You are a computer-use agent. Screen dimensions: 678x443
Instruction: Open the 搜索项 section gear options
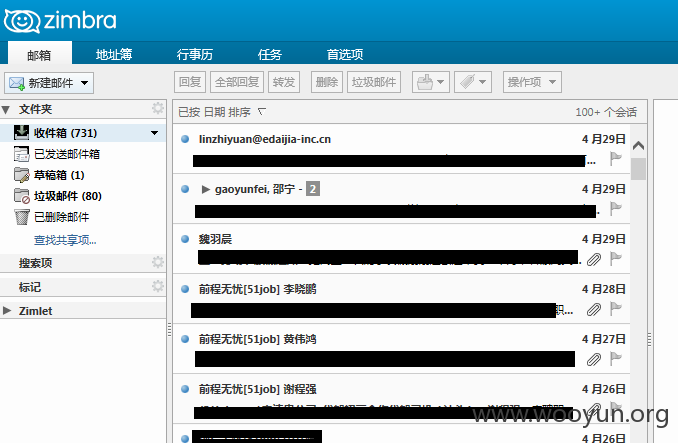(x=158, y=262)
